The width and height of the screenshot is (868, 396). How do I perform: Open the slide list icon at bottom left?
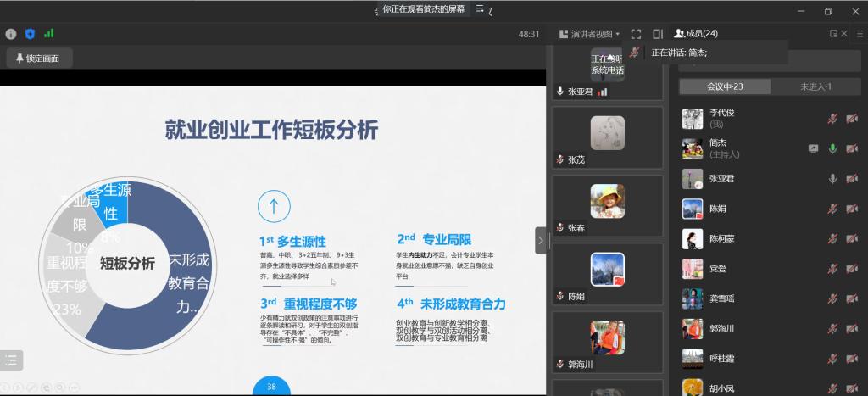coord(11,360)
